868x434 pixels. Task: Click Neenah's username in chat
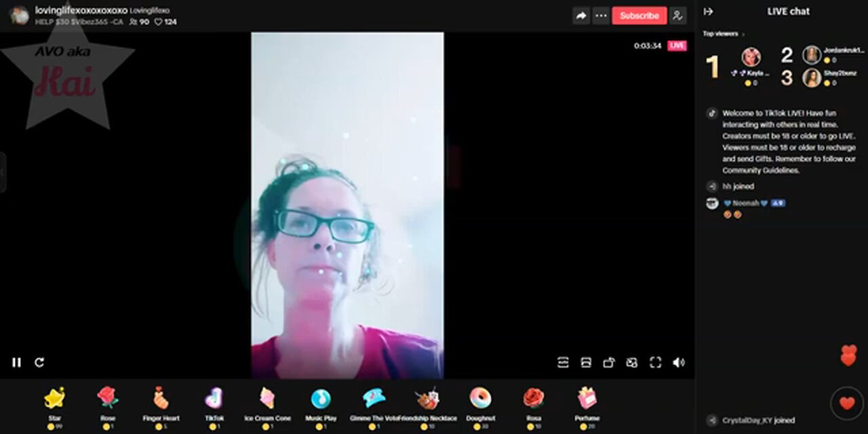pyautogui.click(x=745, y=203)
